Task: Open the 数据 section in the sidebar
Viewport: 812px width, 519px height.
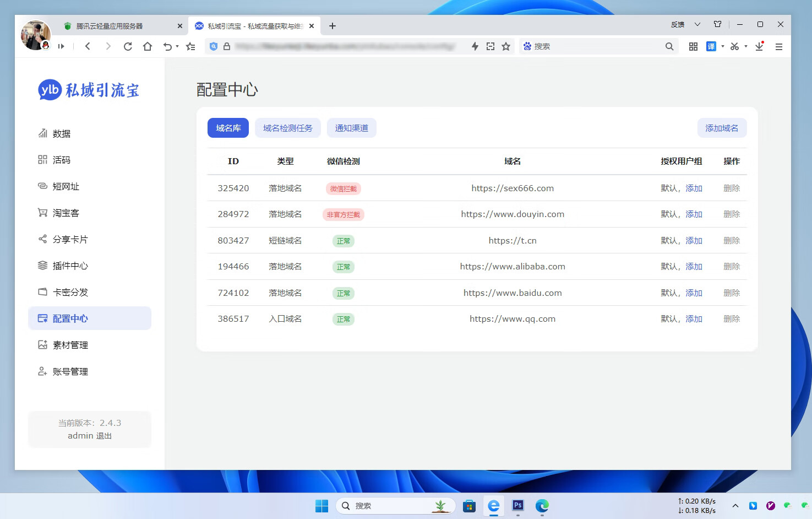Action: click(x=61, y=133)
